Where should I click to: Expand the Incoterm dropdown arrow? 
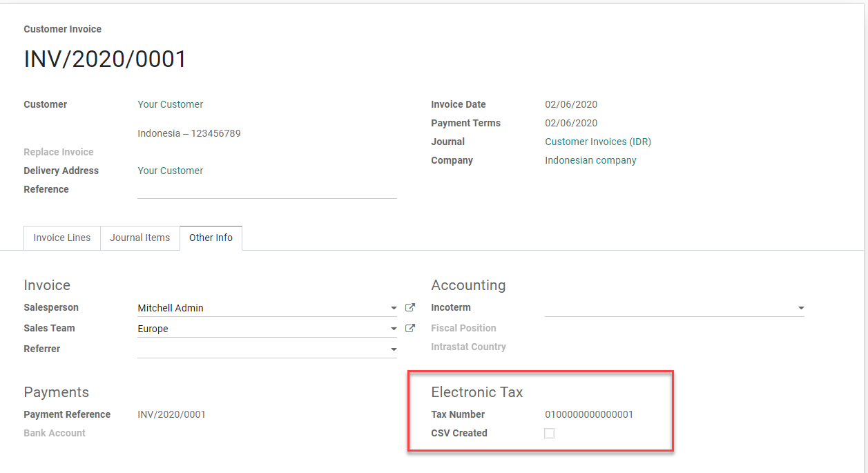(x=801, y=309)
